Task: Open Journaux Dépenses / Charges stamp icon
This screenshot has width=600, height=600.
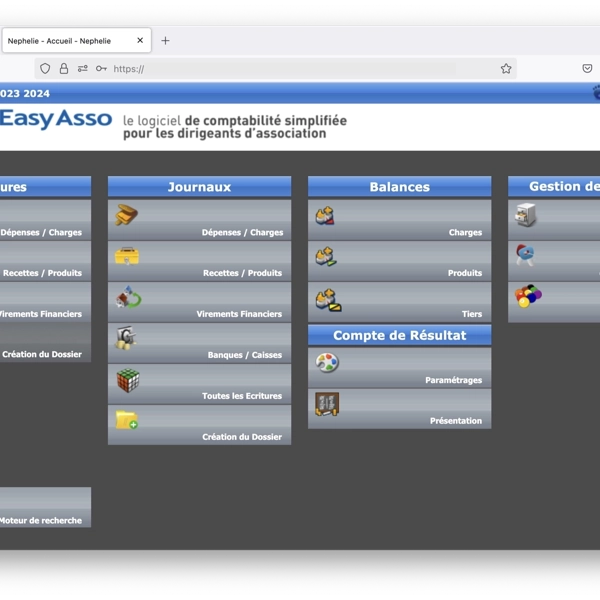Action: point(126,215)
